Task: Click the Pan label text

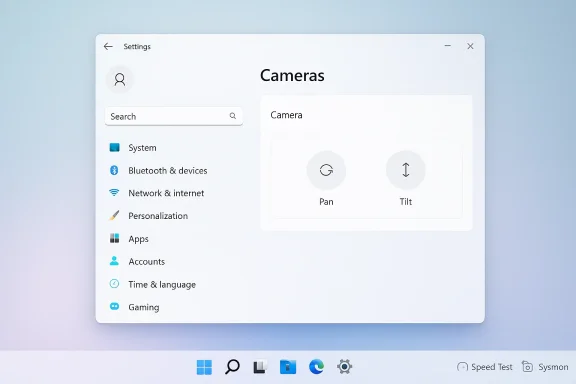Action: [326, 202]
